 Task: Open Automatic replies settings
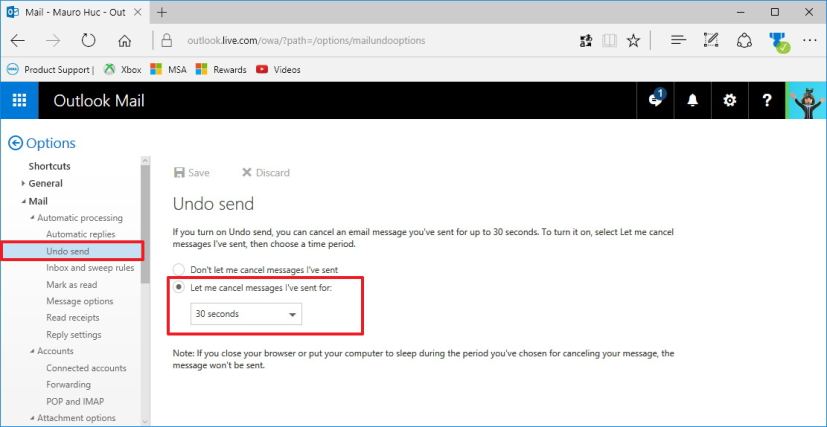tap(81, 234)
